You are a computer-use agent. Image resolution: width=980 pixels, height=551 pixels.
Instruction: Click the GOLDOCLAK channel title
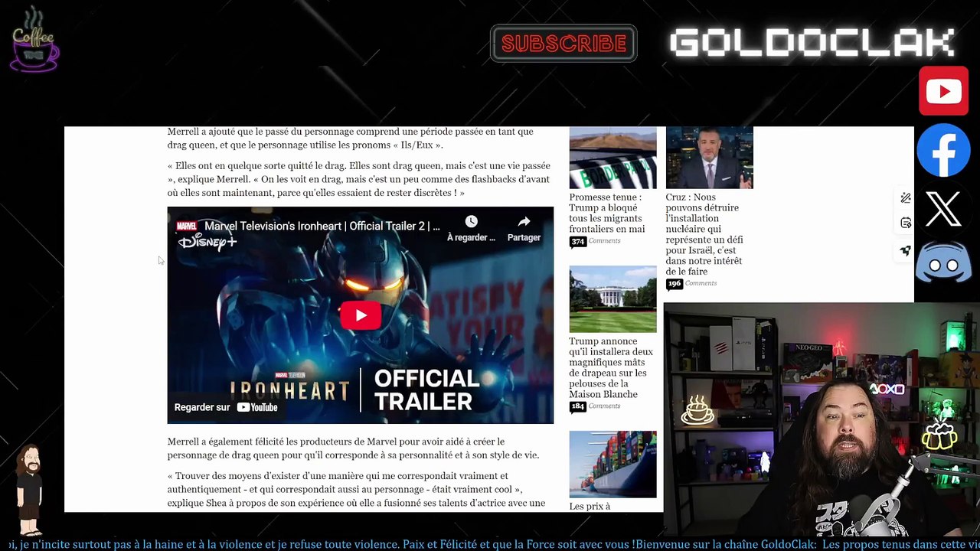812,42
